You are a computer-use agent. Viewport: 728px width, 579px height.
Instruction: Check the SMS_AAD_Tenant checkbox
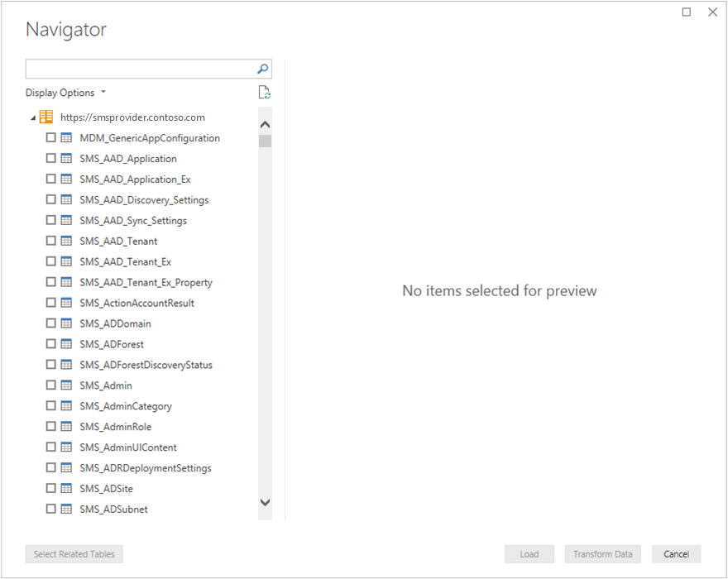pos(50,241)
